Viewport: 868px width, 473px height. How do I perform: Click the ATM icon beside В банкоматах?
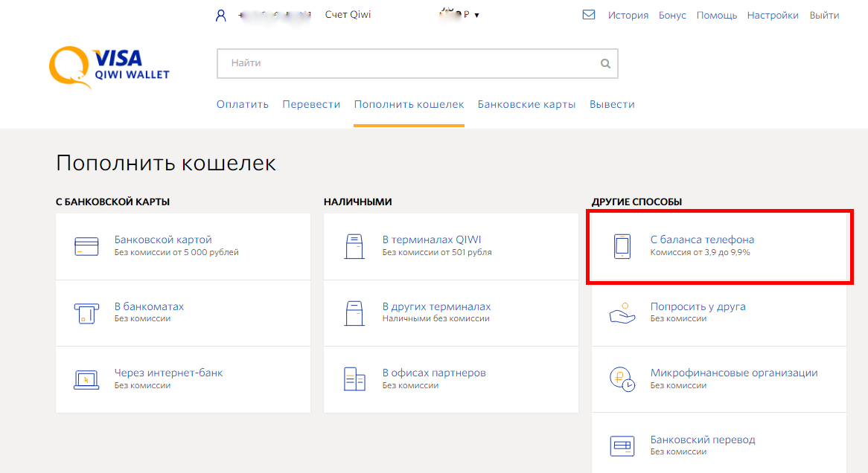pyautogui.click(x=86, y=313)
